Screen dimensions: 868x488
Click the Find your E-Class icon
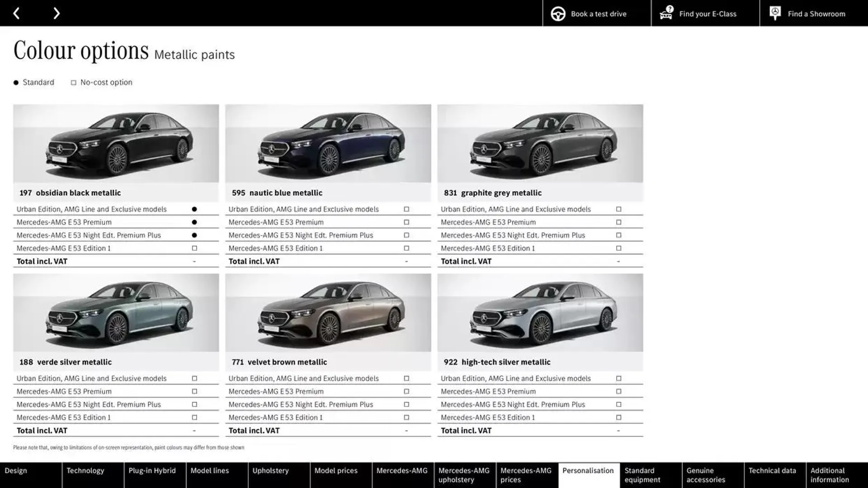tap(666, 13)
